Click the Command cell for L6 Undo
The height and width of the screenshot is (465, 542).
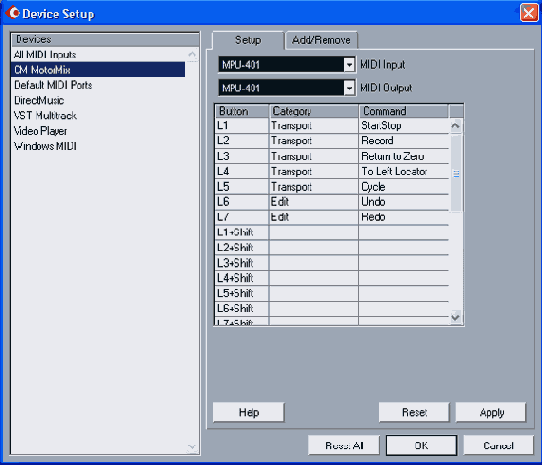click(x=404, y=202)
